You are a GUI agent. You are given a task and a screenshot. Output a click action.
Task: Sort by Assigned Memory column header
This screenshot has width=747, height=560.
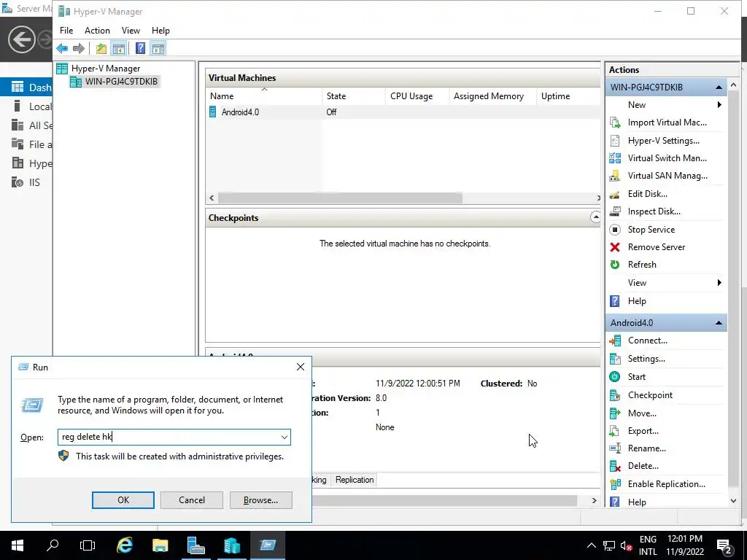coord(492,96)
